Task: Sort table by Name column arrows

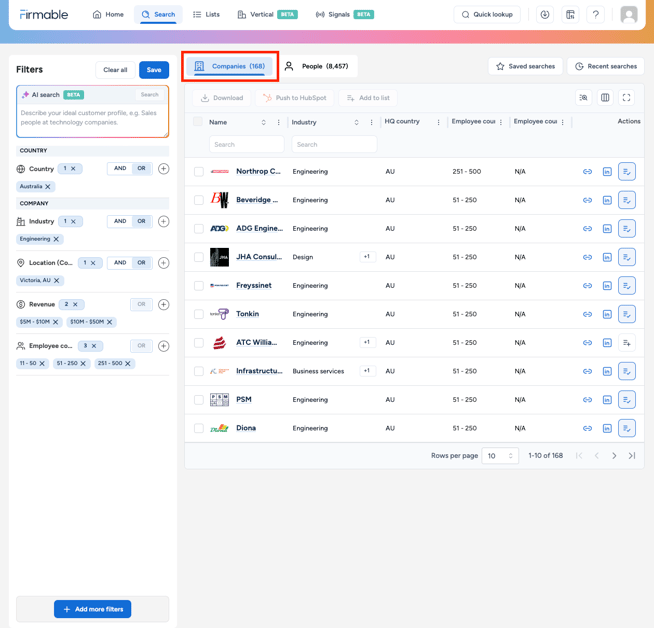Action: pyautogui.click(x=264, y=122)
